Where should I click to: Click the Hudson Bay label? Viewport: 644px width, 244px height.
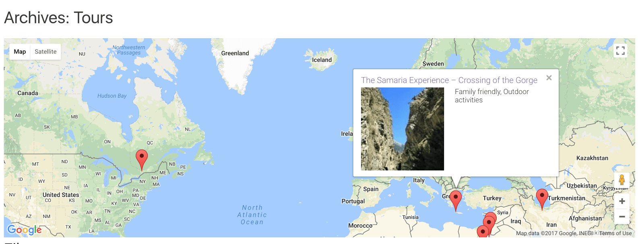click(x=112, y=96)
